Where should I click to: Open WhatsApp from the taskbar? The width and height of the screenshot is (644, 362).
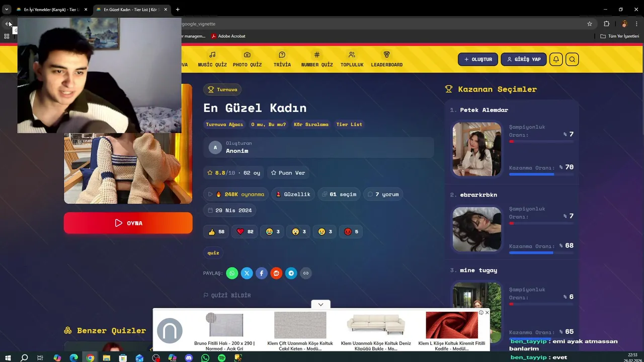point(205,358)
